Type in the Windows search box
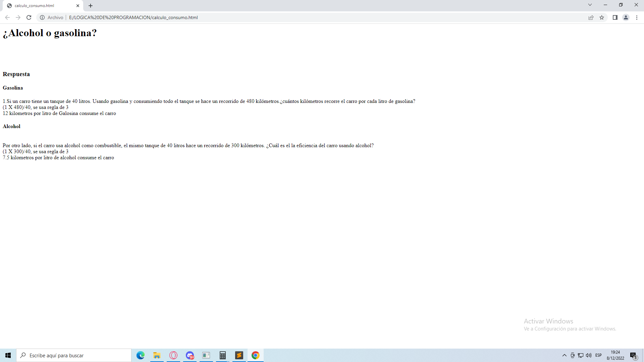 click(74, 355)
